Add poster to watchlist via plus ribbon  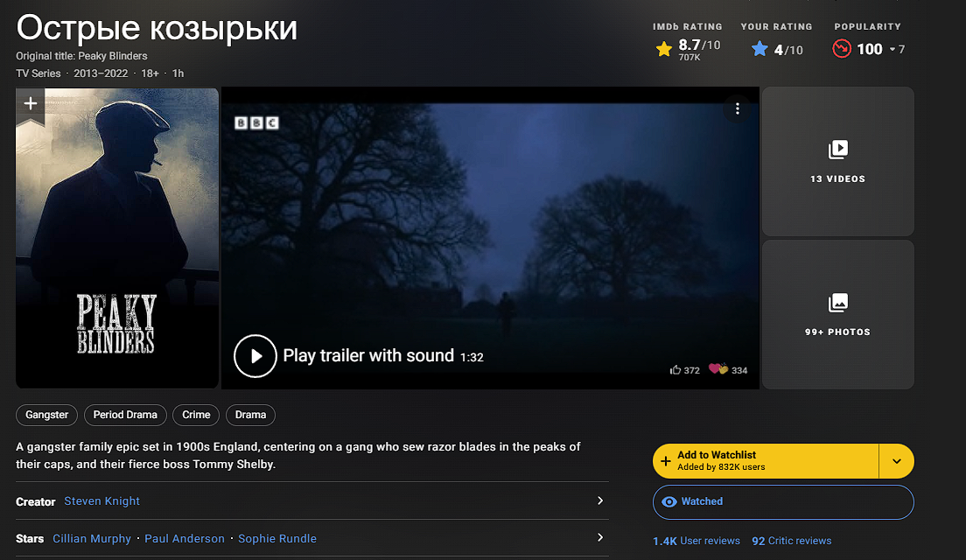point(30,105)
